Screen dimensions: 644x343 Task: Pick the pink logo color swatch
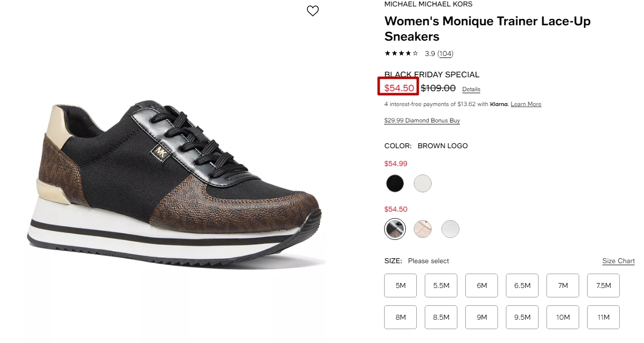pyautogui.click(x=423, y=229)
